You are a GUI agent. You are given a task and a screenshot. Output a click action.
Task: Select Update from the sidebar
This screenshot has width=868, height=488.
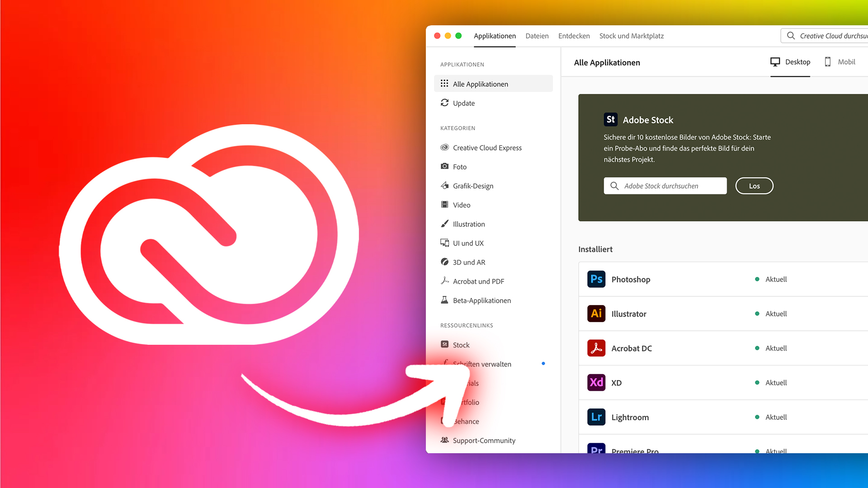pos(464,103)
